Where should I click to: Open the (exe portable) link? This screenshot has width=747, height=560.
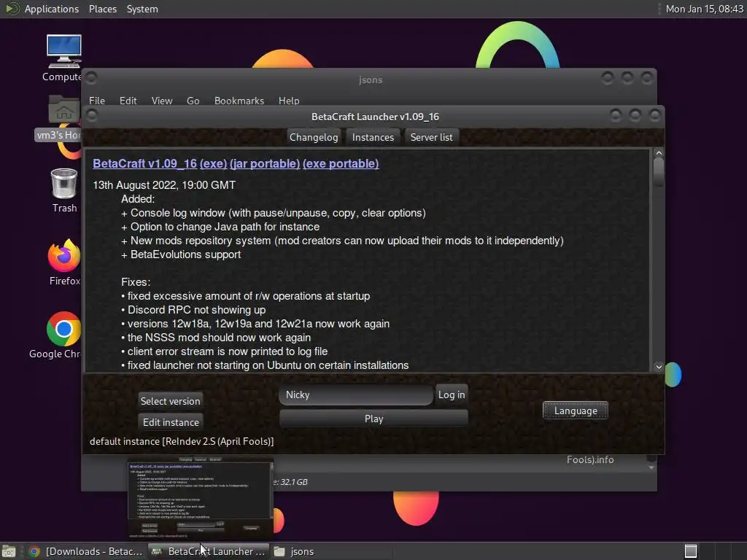341,163
